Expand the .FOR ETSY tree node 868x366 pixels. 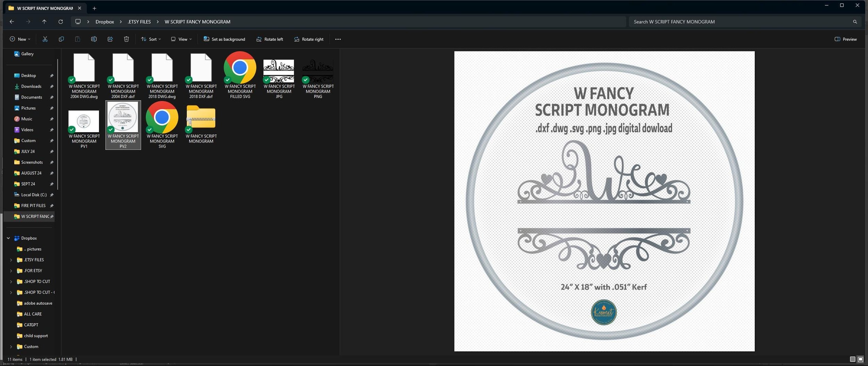pyautogui.click(x=11, y=271)
